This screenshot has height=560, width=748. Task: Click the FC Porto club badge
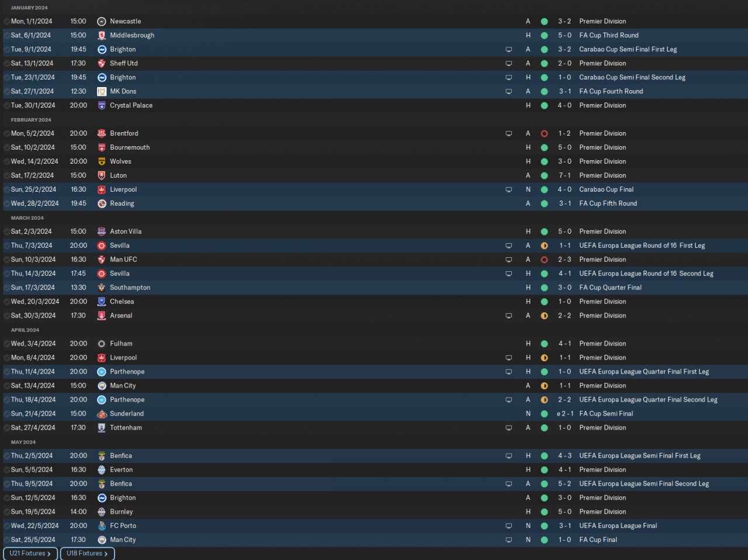(102, 526)
